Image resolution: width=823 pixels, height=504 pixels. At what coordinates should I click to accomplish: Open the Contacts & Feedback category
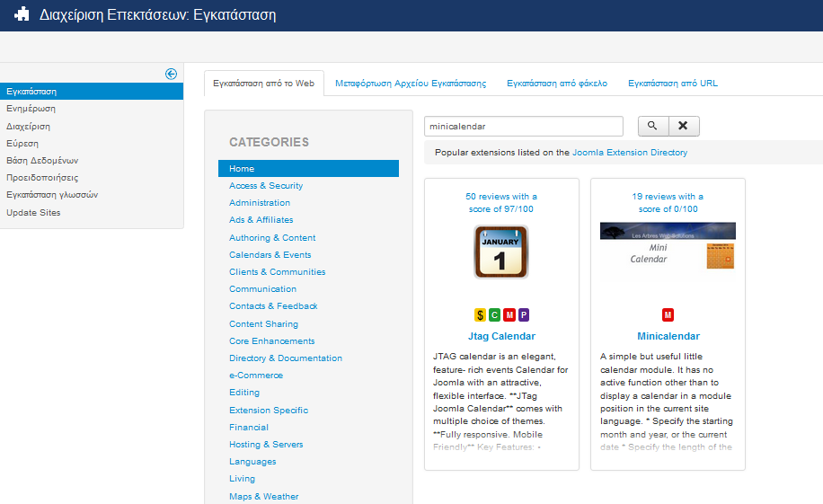click(273, 306)
